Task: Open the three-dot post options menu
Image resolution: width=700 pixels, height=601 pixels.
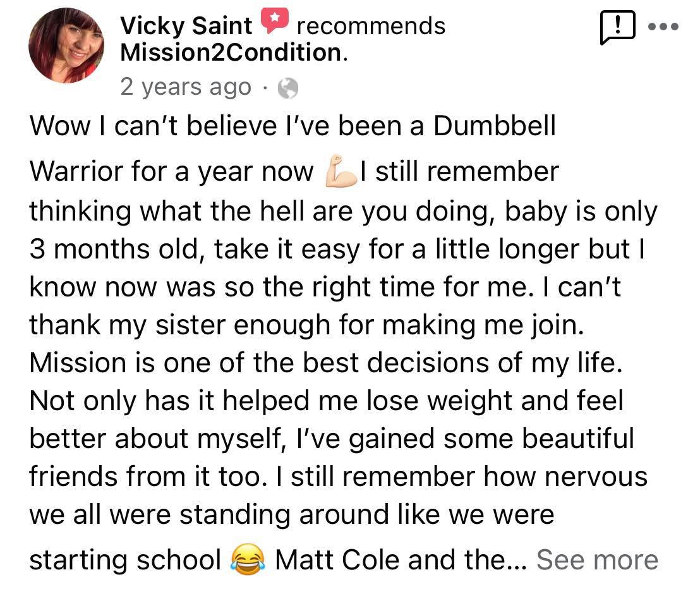Action: 663,27
